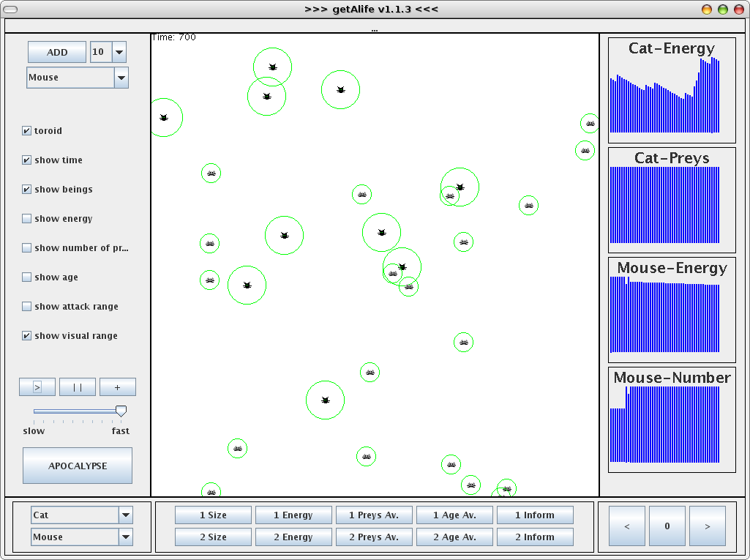Enable show number of preys checkbox
The width and height of the screenshot is (750, 560).
(27, 247)
